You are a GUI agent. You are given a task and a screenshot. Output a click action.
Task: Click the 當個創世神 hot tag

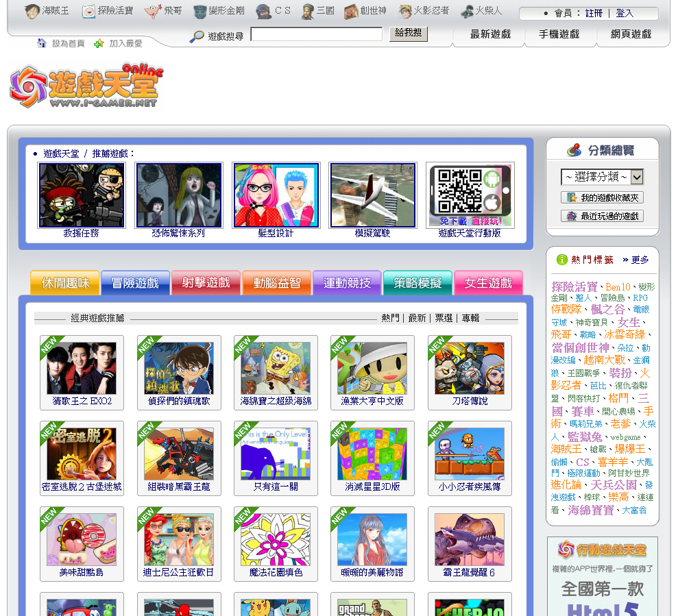(580, 347)
